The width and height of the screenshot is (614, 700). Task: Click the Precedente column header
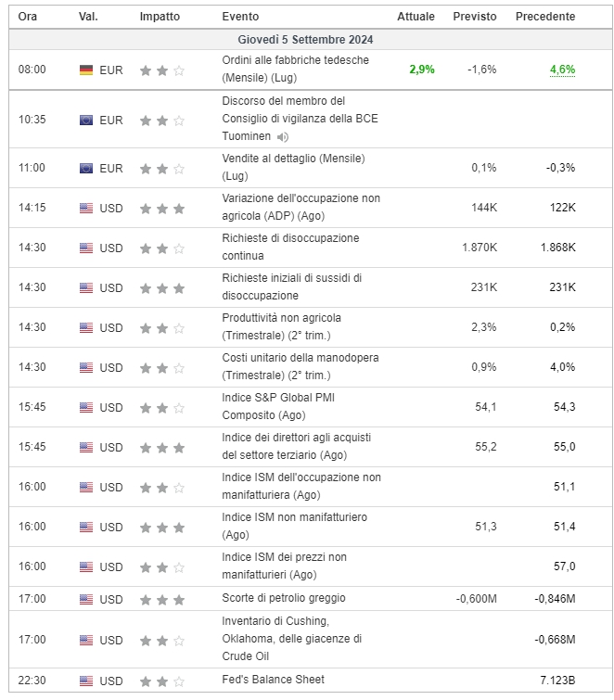pyautogui.click(x=545, y=17)
